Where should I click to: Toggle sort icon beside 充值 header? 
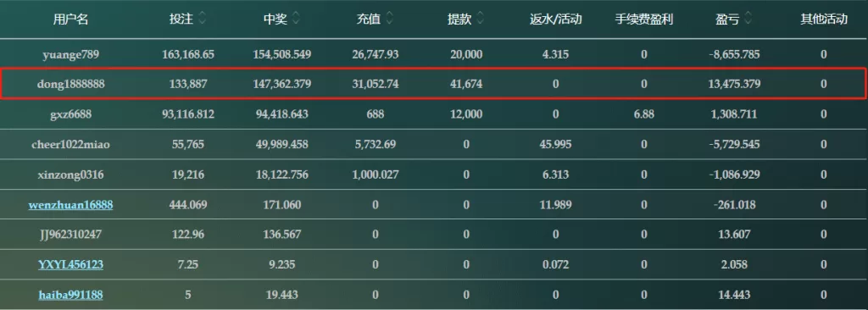coord(390,19)
